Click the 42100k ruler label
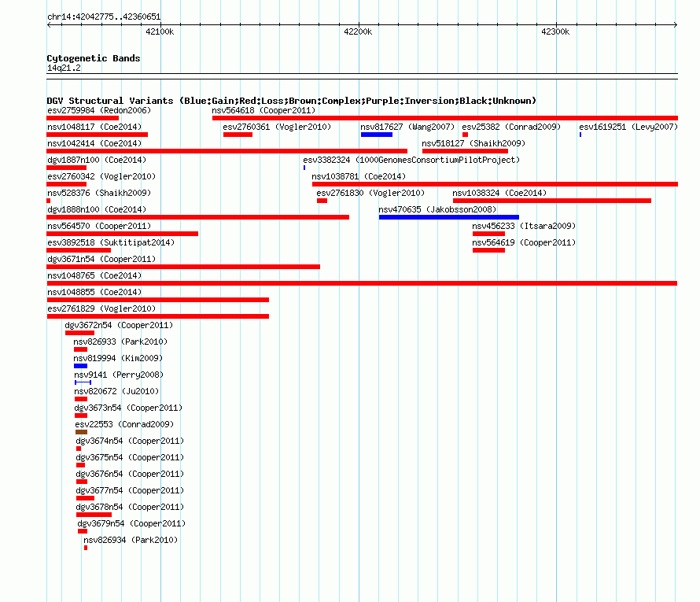Screen dimensions: 700x602 (x=160, y=31)
